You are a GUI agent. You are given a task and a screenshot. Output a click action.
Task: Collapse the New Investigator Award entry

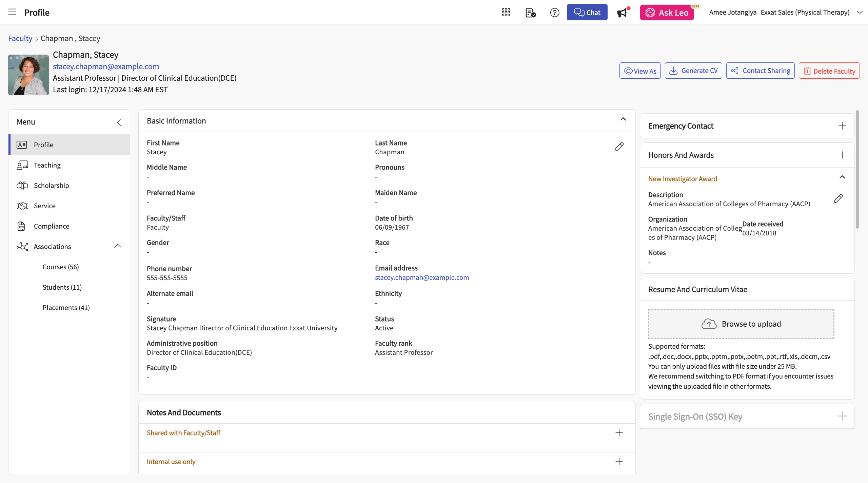pyautogui.click(x=842, y=177)
